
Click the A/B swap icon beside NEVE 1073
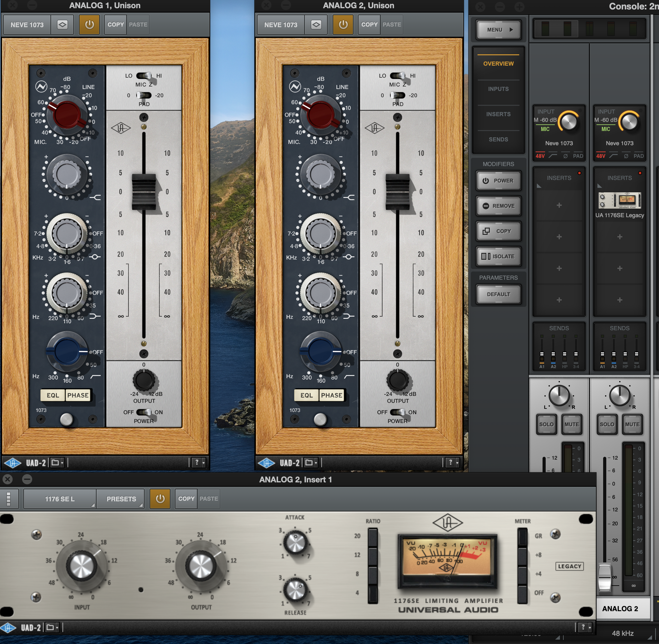[62, 25]
